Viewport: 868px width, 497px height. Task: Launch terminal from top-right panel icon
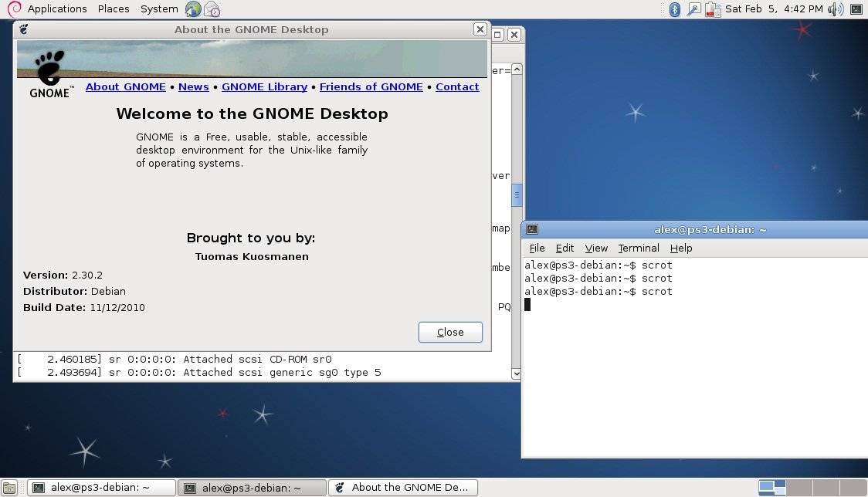[x=856, y=8]
